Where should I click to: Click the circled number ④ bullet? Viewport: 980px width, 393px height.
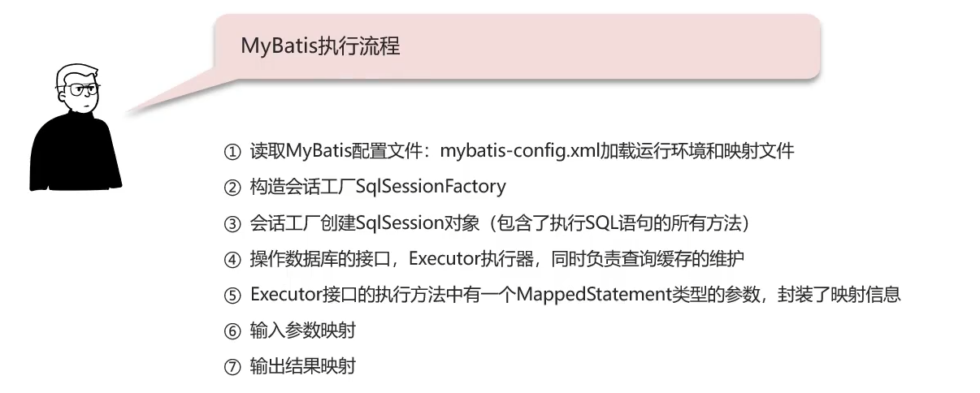pyautogui.click(x=233, y=259)
